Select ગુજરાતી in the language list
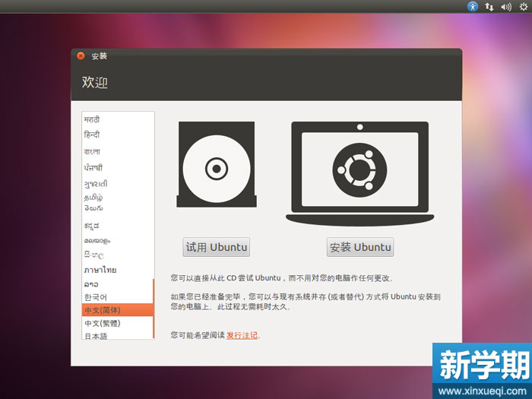This screenshot has height=399, width=532. click(x=117, y=184)
